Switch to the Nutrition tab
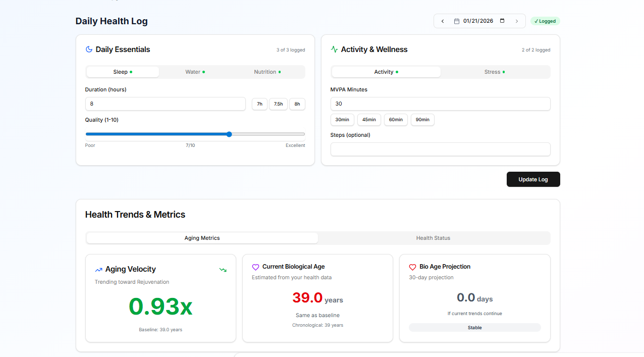 [267, 72]
